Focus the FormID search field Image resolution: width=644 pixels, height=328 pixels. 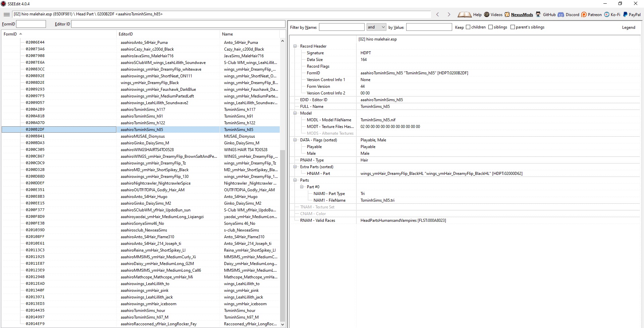(x=31, y=24)
